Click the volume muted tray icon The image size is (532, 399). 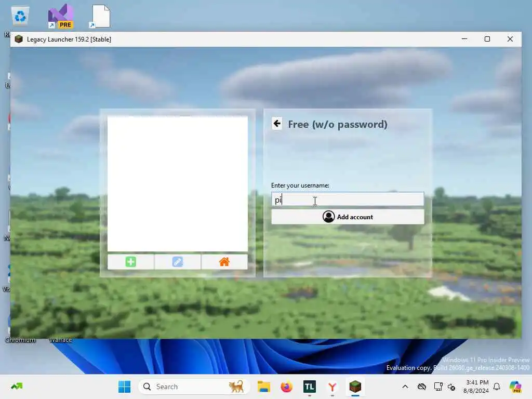click(451, 387)
